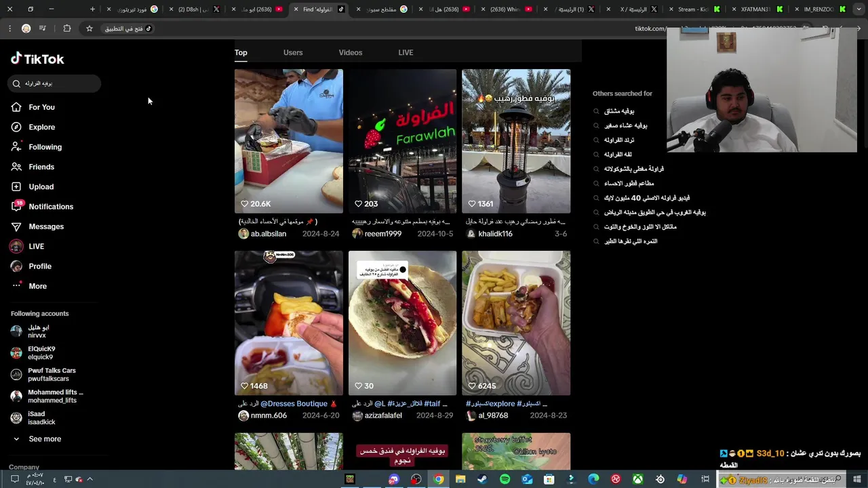Screen dimensions: 868x488
Task: Close the active TikTok Find tab
Action: click(x=296, y=9)
